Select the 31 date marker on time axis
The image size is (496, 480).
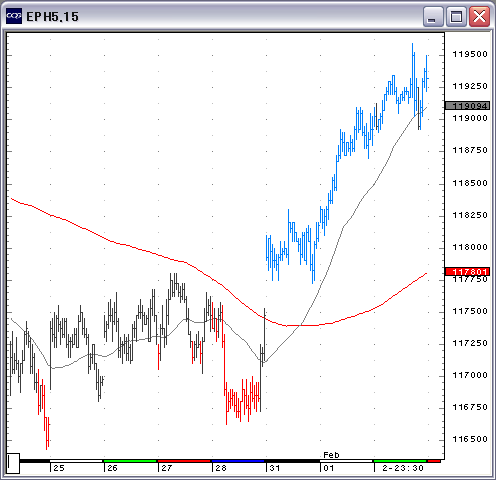[275, 468]
